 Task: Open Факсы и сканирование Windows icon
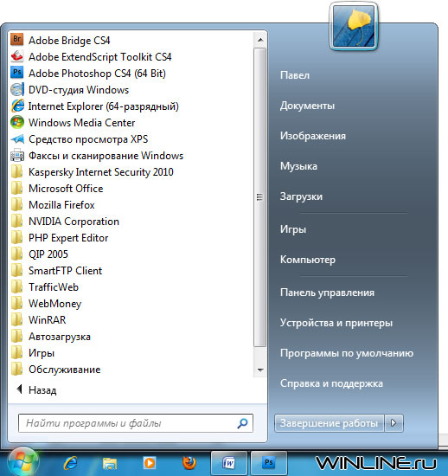[17, 156]
